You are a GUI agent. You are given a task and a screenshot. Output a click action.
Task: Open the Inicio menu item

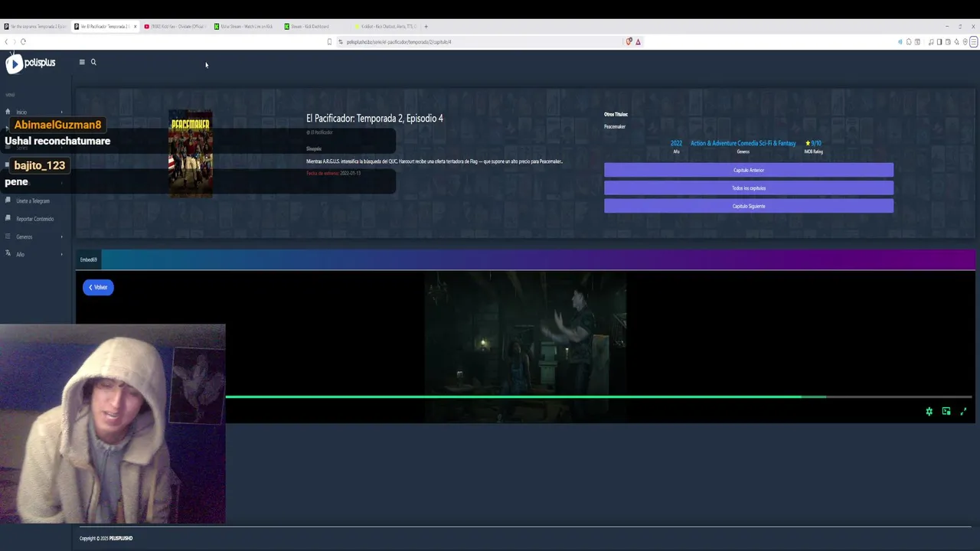pyautogui.click(x=21, y=112)
